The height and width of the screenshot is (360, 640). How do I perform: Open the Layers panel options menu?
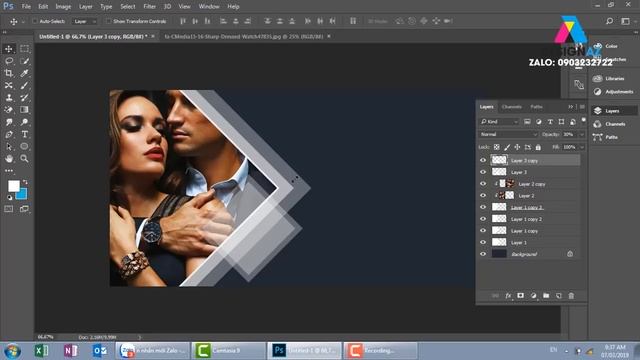tap(582, 107)
